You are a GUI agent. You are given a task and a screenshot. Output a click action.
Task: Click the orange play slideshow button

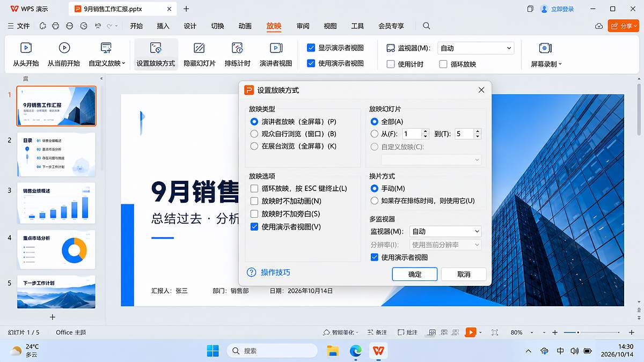tap(471, 333)
